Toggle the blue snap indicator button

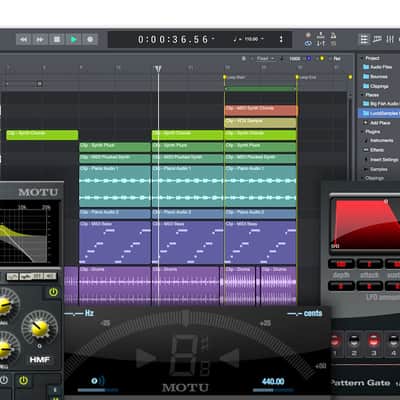point(309,59)
